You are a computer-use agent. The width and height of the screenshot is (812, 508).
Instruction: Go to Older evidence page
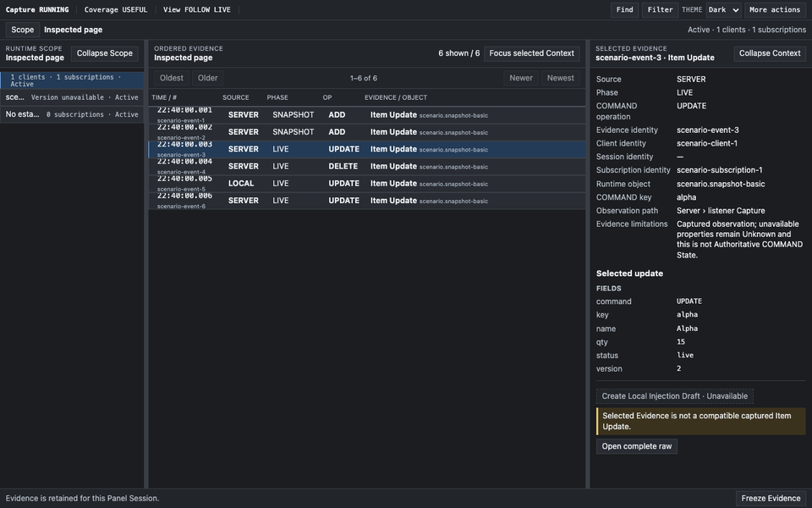pos(208,78)
